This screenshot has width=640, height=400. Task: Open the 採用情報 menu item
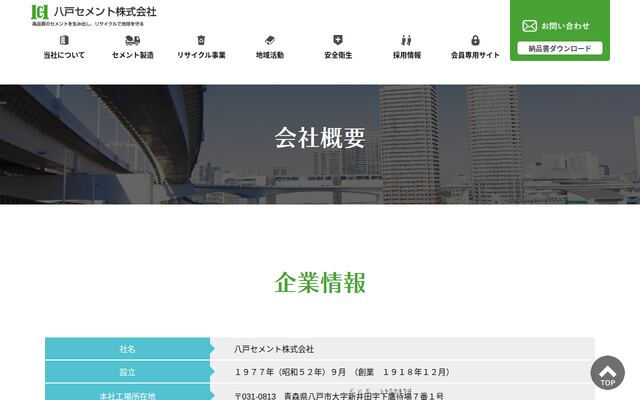tap(407, 55)
